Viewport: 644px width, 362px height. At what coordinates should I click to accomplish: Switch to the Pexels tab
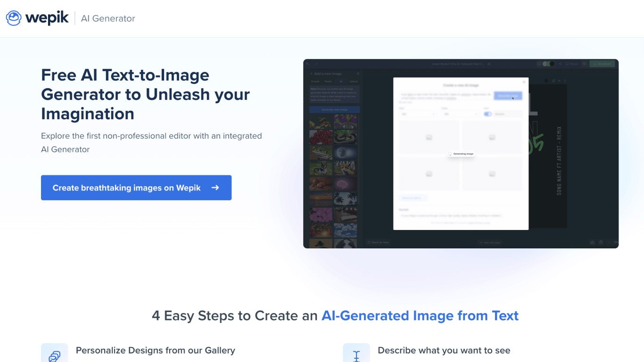(x=328, y=82)
